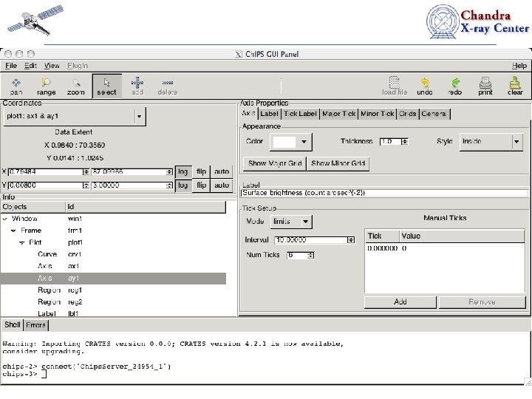This screenshot has height=399, width=532.
Task: Click the Y maximum value field
Action: click(x=129, y=185)
